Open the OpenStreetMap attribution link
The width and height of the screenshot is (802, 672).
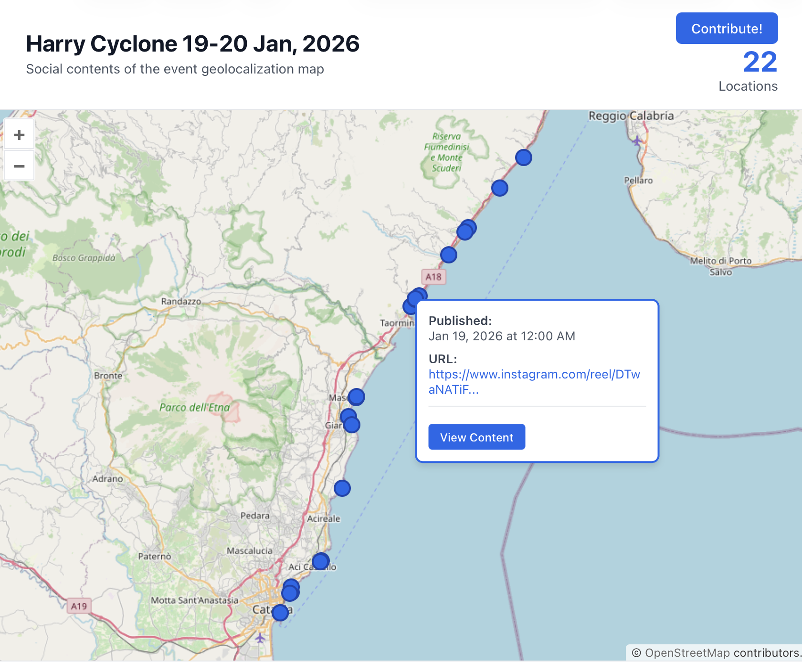tap(687, 652)
